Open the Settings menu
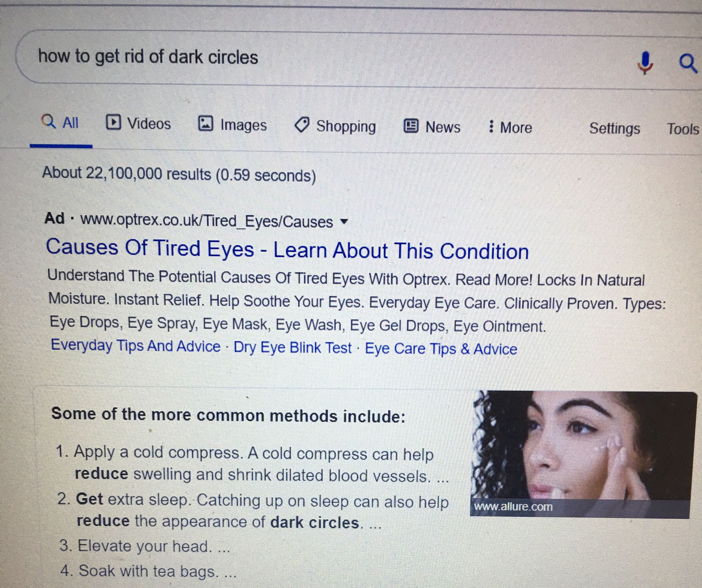The height and width of the screenshot is (588, 702). (x=615, y=128)
